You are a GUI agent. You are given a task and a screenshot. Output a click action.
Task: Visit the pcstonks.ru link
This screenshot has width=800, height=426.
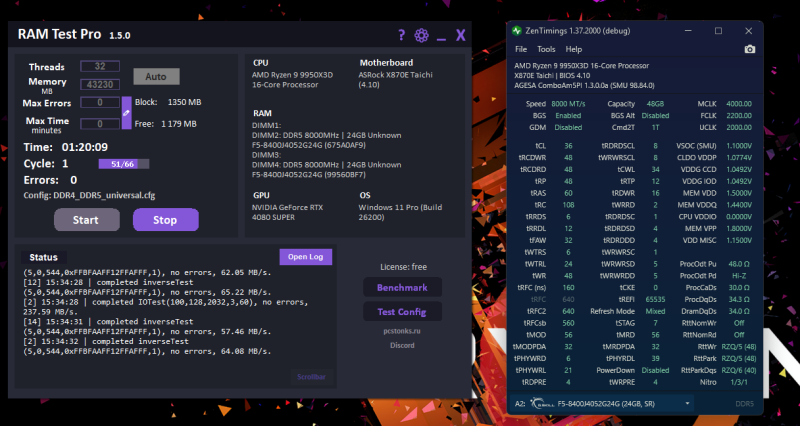[402, 331]
